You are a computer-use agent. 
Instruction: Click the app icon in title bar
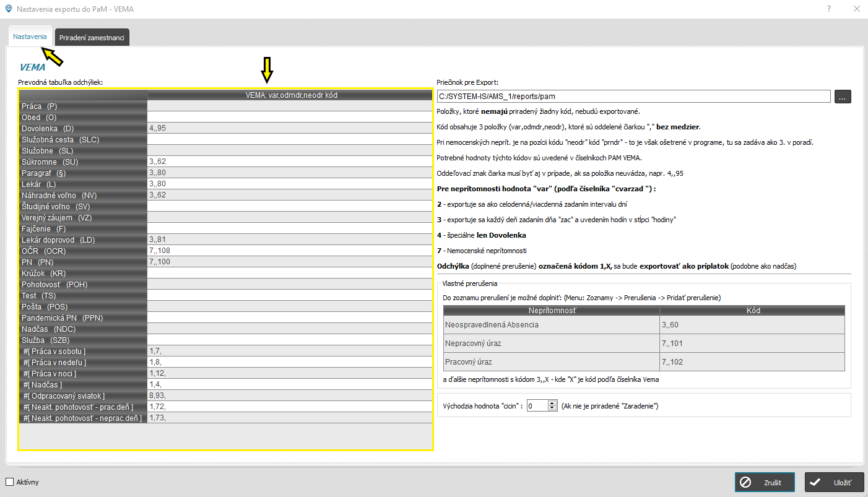tap(8, 9)
